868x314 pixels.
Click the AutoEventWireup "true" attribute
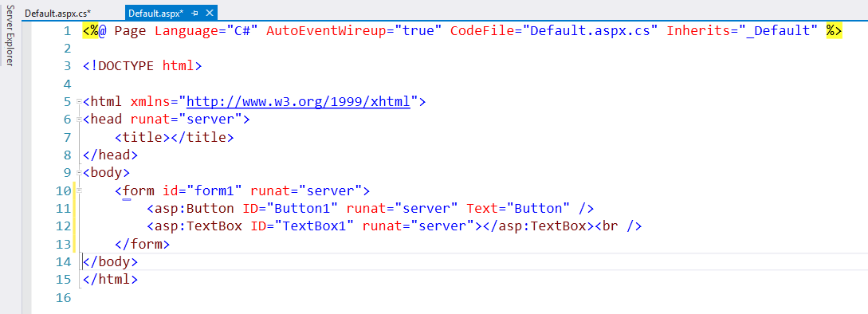[354, 31]
